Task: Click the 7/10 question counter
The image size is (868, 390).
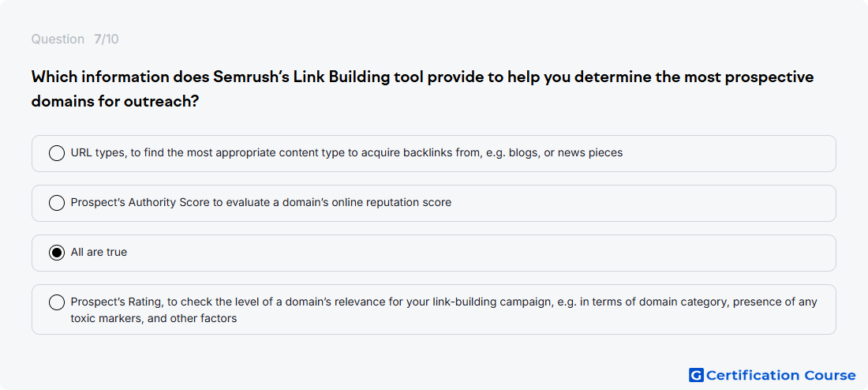Action: tap(107, 39)
